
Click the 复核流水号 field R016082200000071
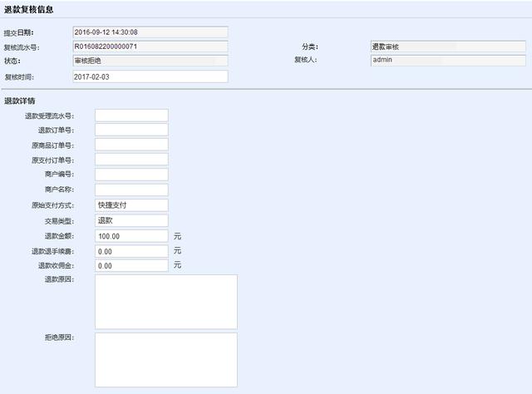tap(150, 47)
